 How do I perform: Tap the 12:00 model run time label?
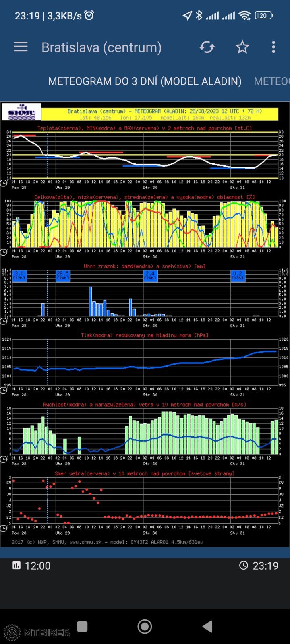(x=32, y=566)
